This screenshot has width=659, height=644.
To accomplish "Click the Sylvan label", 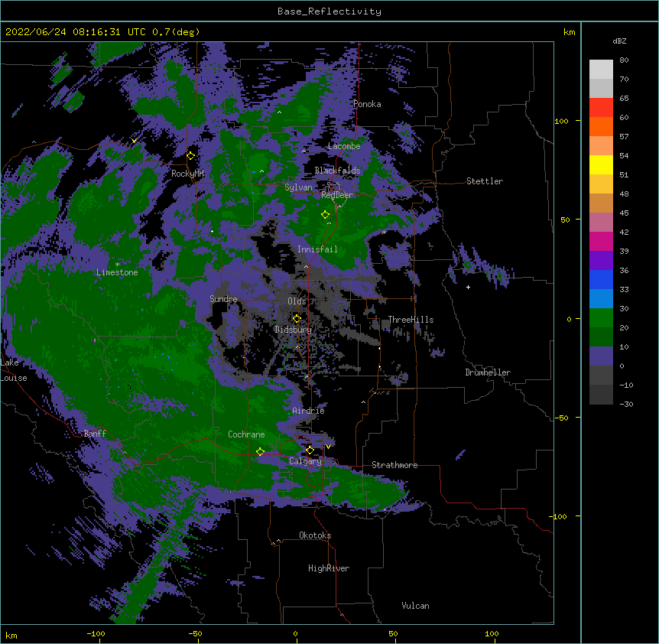I will click(x=298, y=187).
